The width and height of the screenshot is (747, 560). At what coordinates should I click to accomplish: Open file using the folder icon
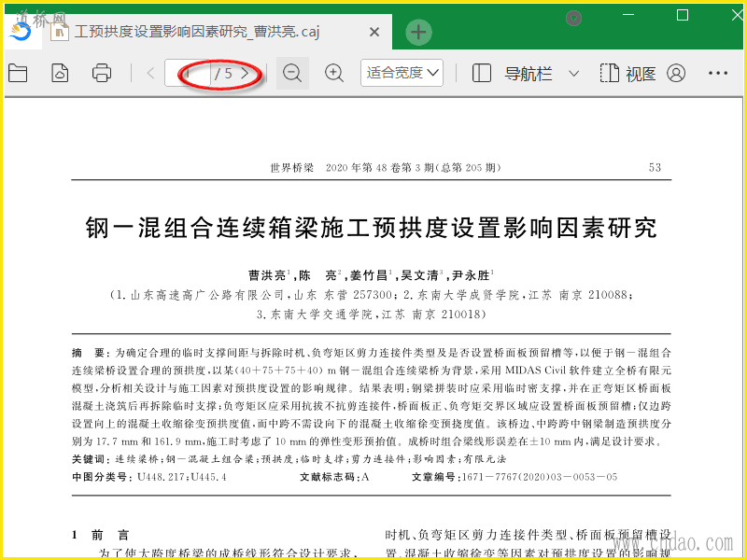[18, 74]
